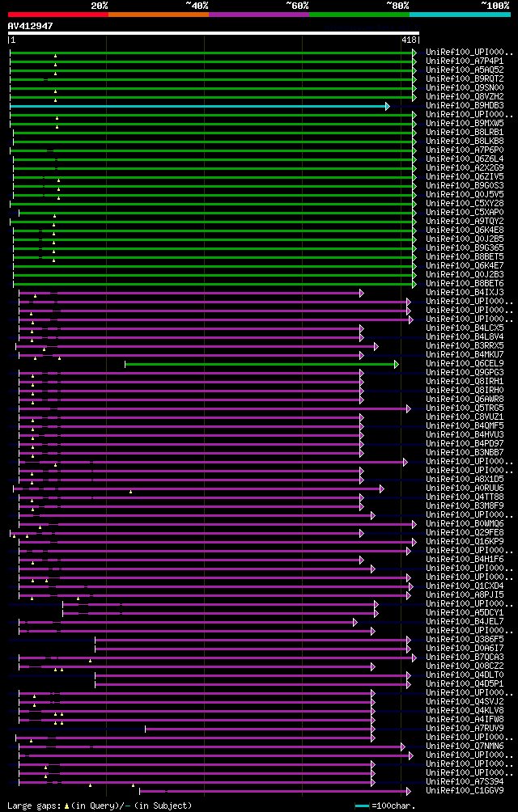
Task: Click the UniRef100_Q6AWR8 label
Action: tap(465, 400)
